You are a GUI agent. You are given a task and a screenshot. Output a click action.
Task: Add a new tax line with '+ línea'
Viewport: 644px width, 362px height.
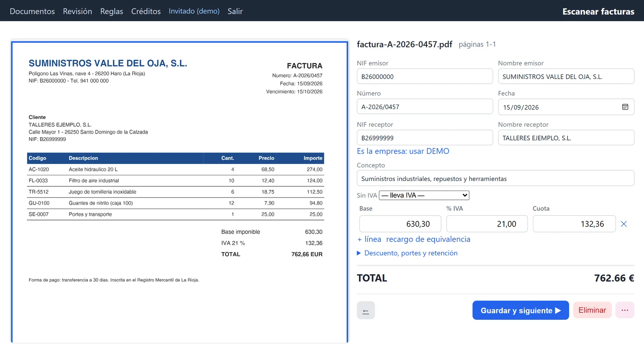pyautogui.click(x=369, y=239)
